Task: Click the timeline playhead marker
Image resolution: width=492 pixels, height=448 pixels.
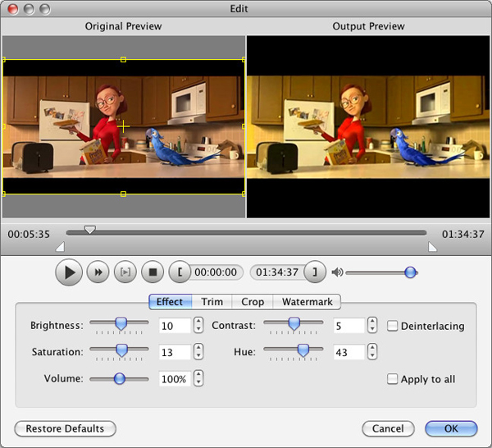Action: pos(90,230)
